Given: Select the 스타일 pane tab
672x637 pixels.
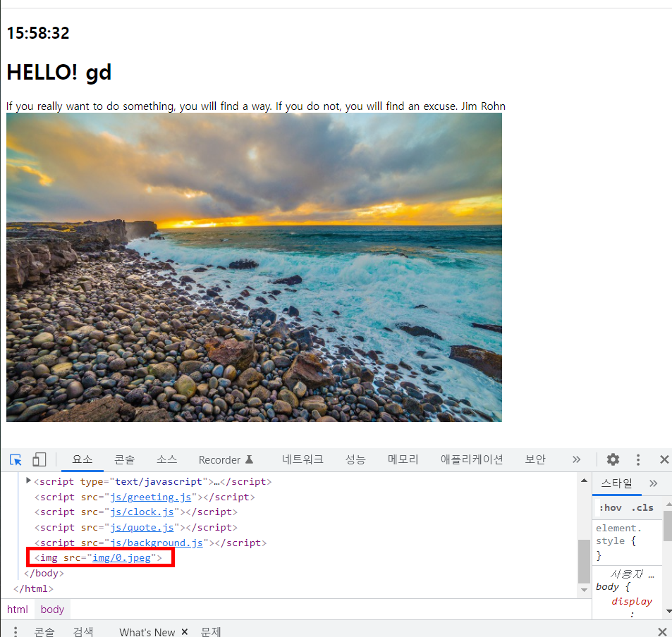Looking at the screenshot, I should tap(617, 483).
